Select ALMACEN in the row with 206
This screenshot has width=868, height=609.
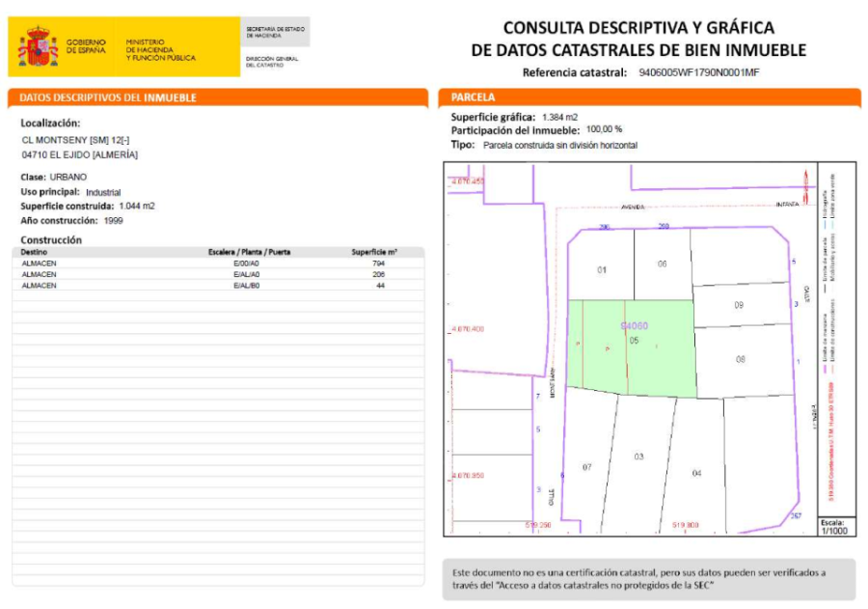(x=39, y=274)
